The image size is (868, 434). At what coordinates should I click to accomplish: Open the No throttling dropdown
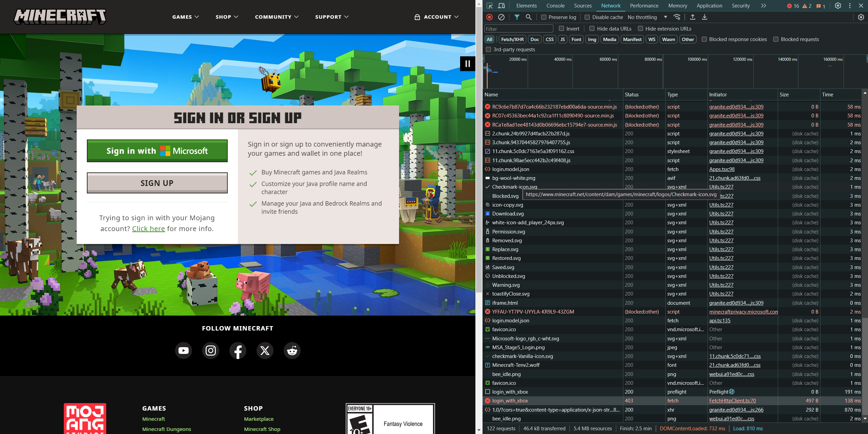coord(647,17)
